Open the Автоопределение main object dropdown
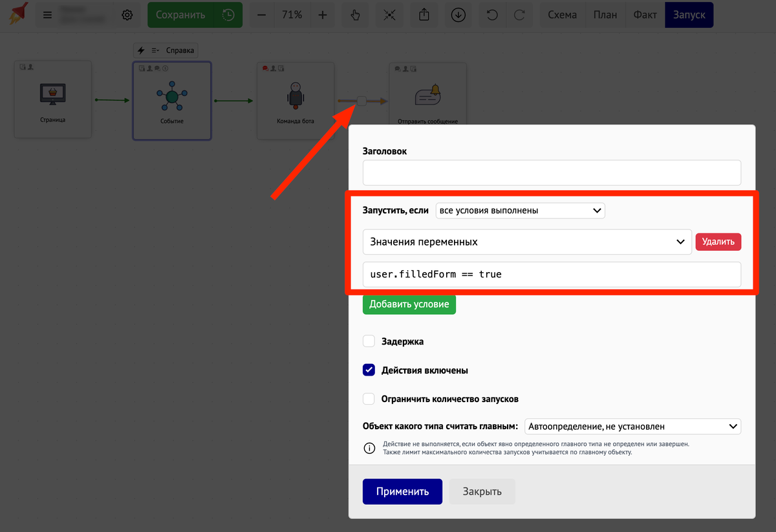Screen dimensions: 776x532 point(633,427)
